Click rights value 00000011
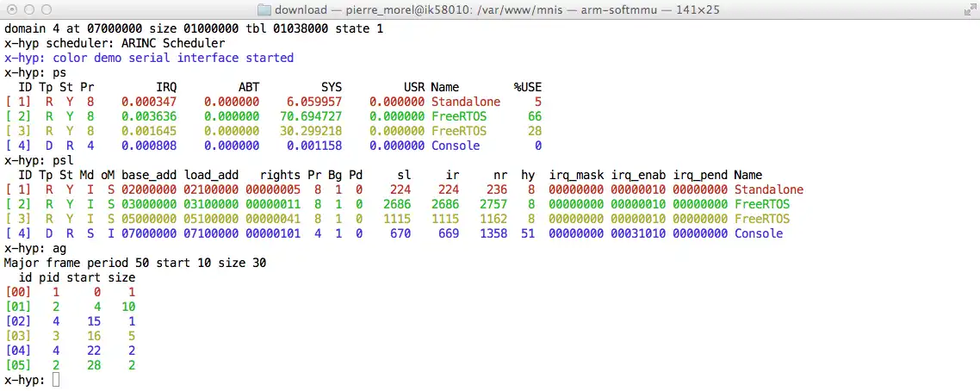The width and height of the screenshot is (980, 391). (273, 204)
